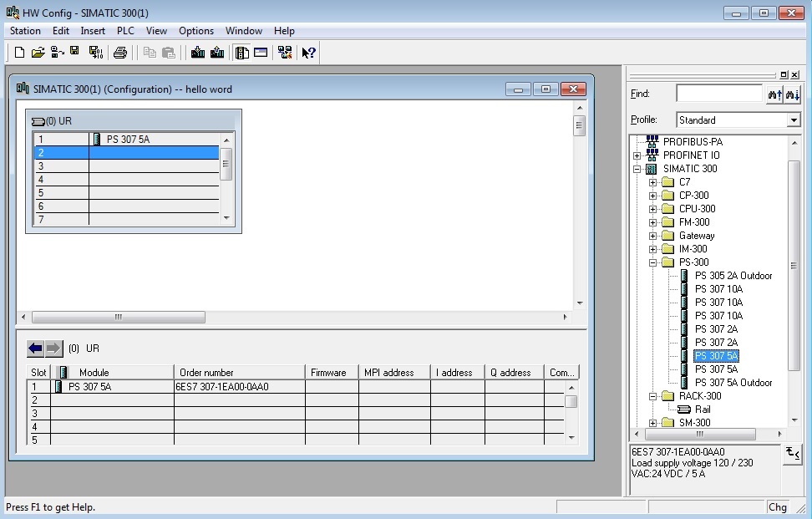Toggle the hardware Catalog view button

[x=242, y=53]
